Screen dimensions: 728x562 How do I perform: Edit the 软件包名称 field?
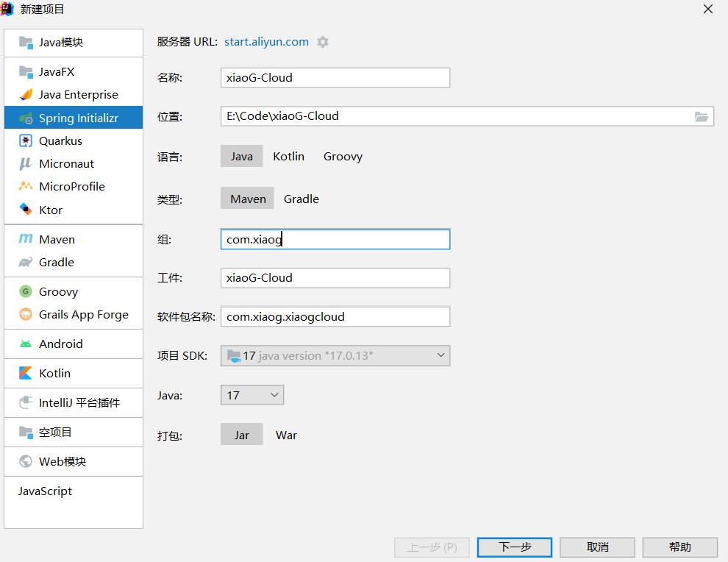pos(335,317)
